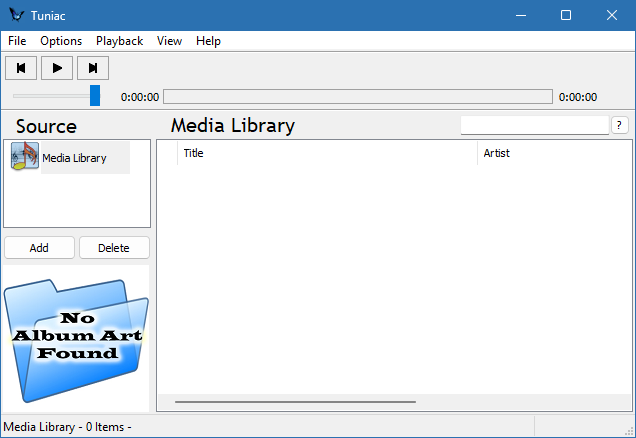Viewport: 636px width, 438px height.
Task: Click the volume slider handle
Action: point(95,96)
